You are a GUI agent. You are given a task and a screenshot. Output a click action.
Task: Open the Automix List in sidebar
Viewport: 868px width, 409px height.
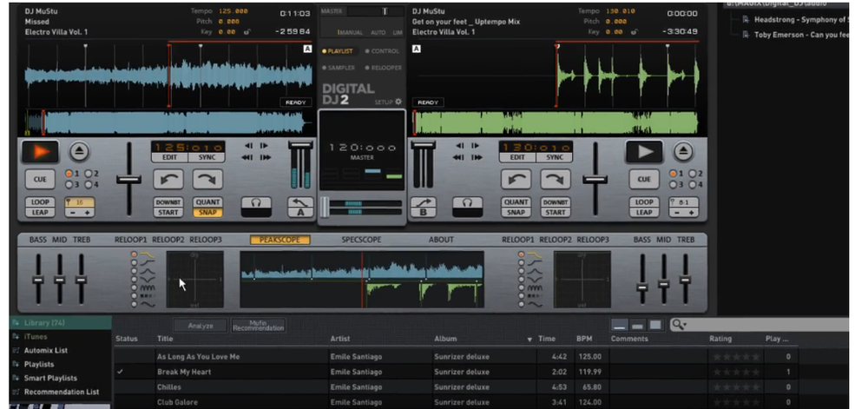pyautogui.click(x=46, y=350)
